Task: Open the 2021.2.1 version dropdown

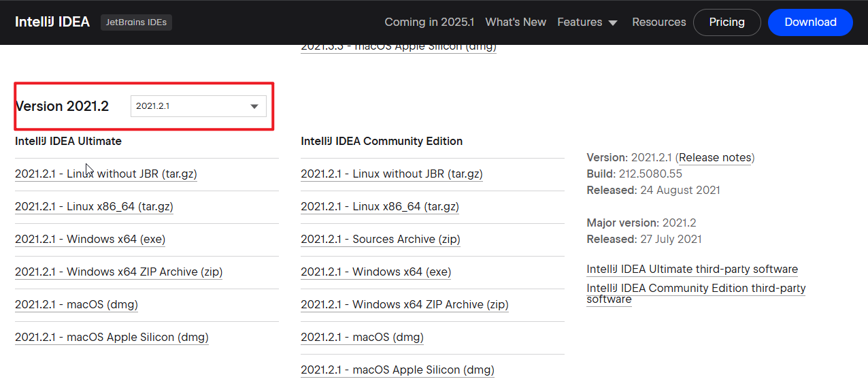Action: coord(198,106)
